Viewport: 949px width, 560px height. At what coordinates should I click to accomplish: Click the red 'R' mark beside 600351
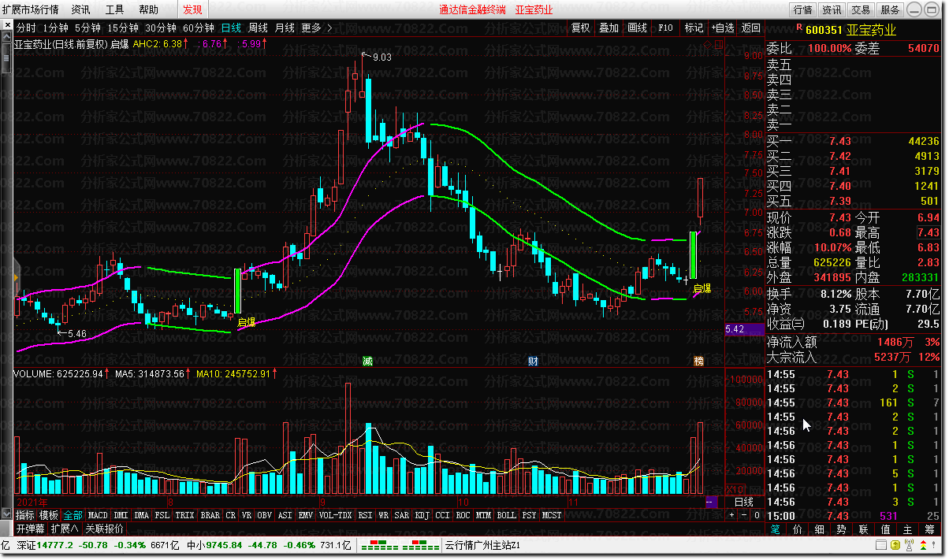tap(799, 28)
